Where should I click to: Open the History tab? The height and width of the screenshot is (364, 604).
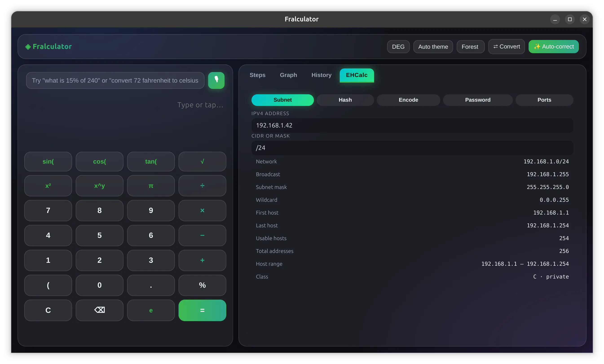tap(321, 75)
